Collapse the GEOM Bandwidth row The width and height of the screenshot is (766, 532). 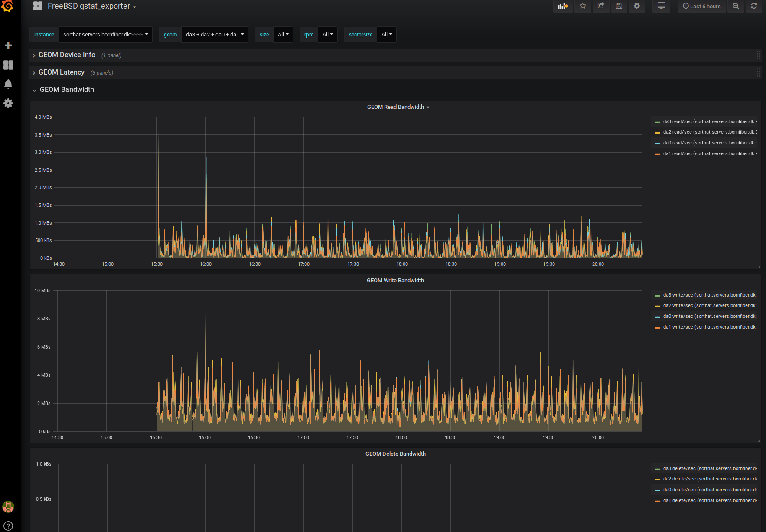[66, 90]
